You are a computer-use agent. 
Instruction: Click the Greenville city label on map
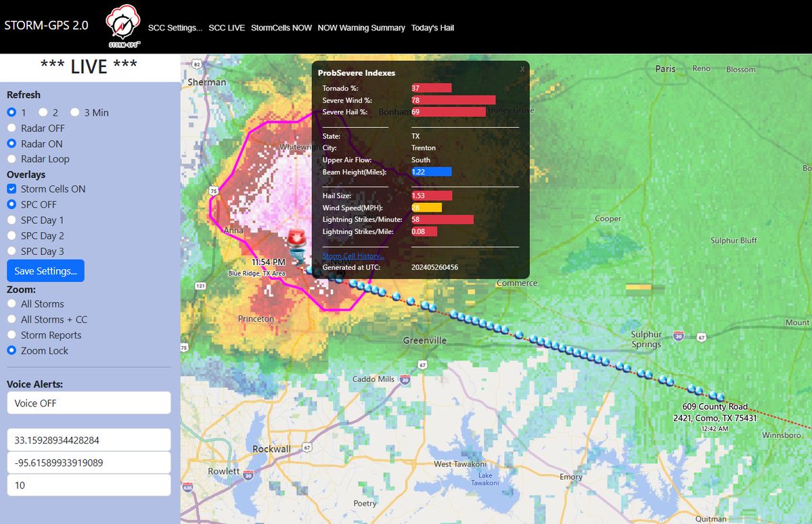point(424,340)
